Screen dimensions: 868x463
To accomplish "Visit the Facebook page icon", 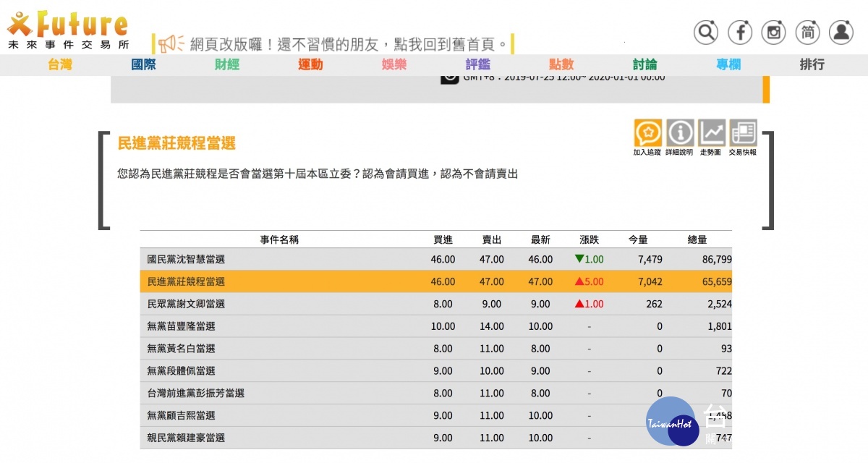I will [740, 32].
